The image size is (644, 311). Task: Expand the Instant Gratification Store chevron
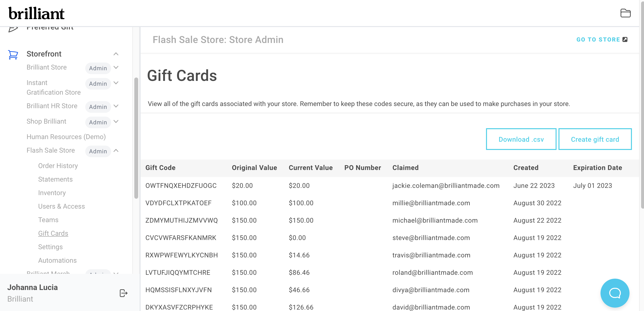pyautogui.click(x=116, y=83)
